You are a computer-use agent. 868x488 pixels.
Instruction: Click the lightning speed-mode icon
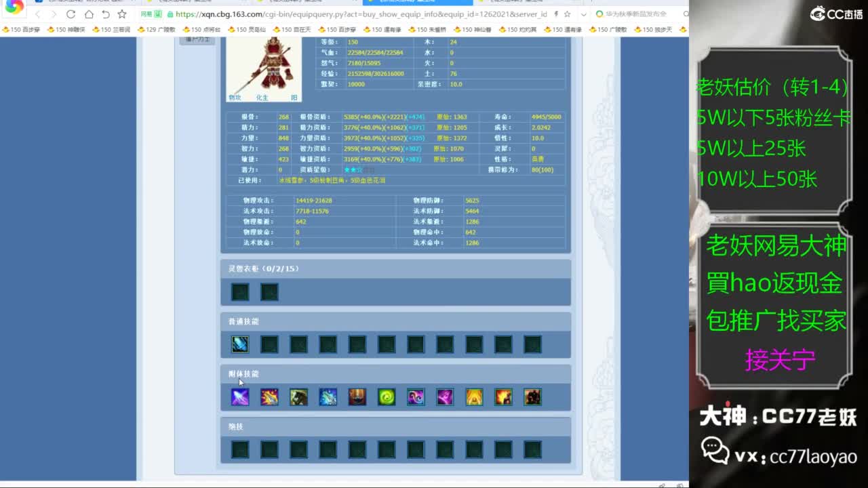pyautogui.click(x=556, y=14)
